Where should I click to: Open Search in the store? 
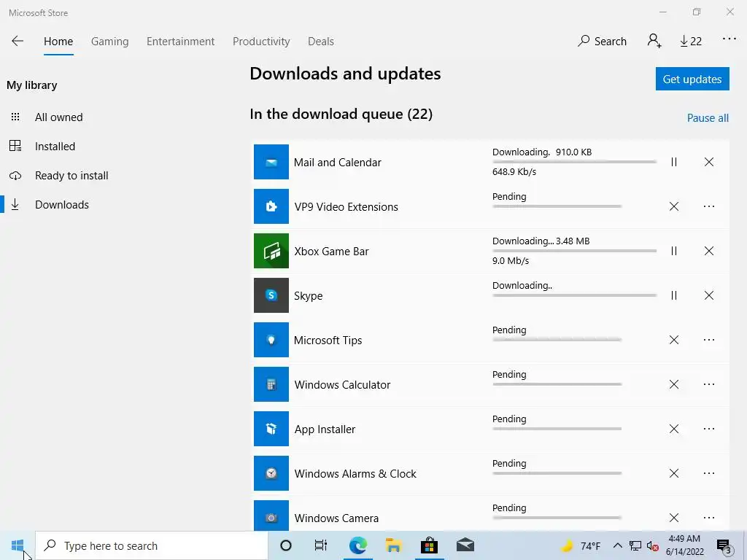602,41
